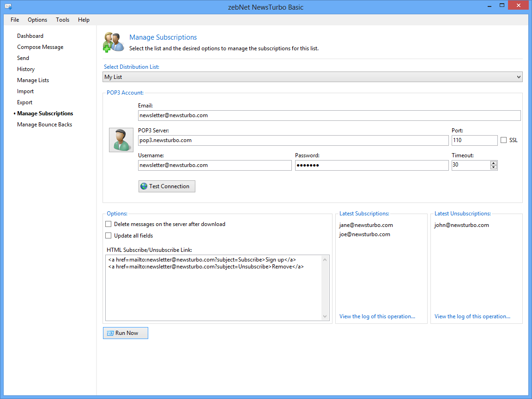532x399 pixels.
Task: Open Compose Message from the sidebar
Action: pyautogui.click(x=40, y=47)
